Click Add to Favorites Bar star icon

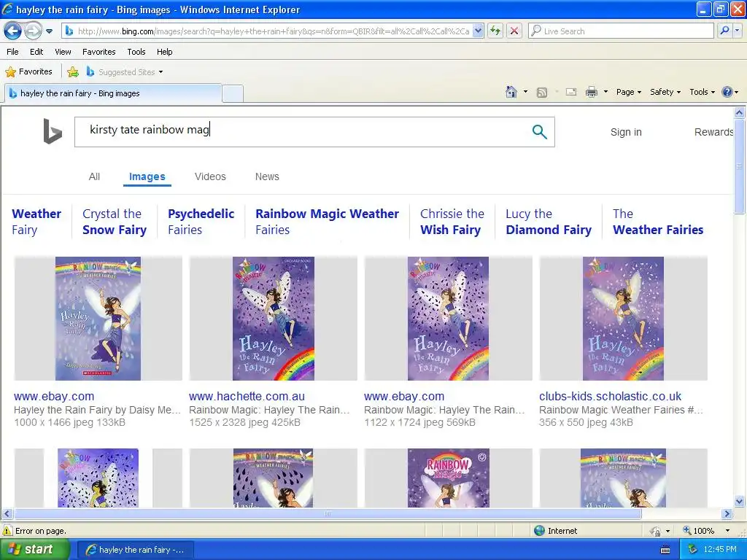73,72
